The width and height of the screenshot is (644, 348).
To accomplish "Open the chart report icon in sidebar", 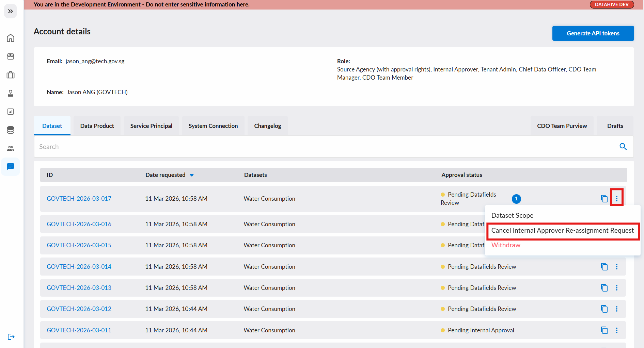I will [x=11, y=112].
